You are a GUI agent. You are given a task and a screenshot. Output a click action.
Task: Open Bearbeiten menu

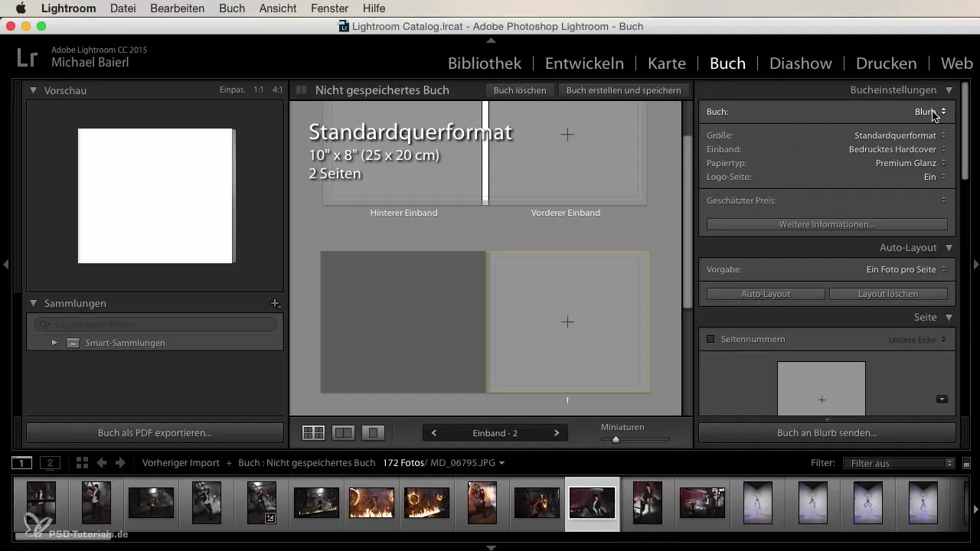pos(178,8)
